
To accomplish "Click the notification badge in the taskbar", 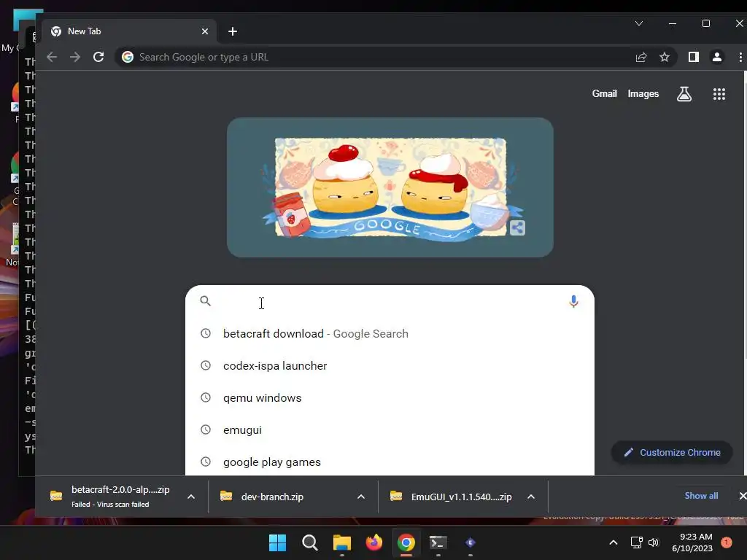I will pyautogui.click(x=727, y=542).
